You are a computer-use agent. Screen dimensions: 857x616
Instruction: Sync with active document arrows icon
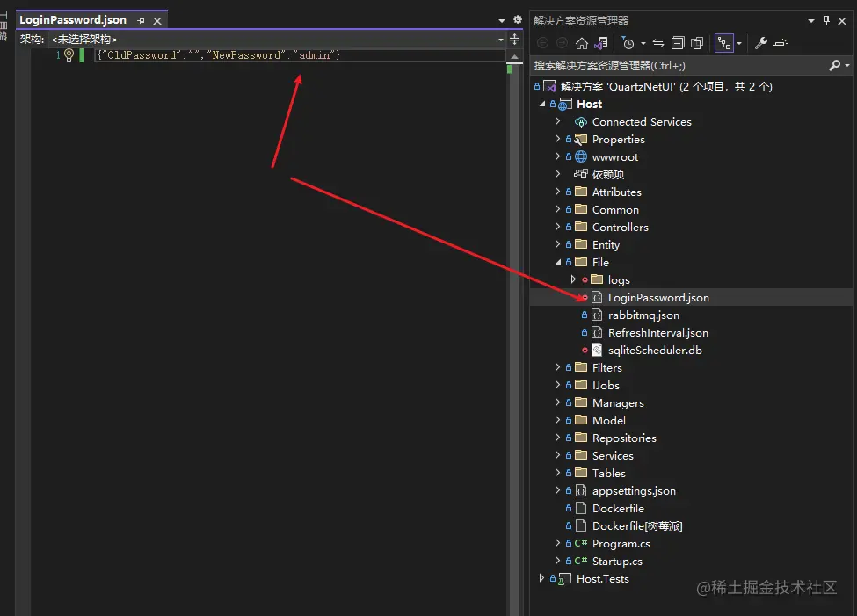pyautogui.click(x=658, y=43)
